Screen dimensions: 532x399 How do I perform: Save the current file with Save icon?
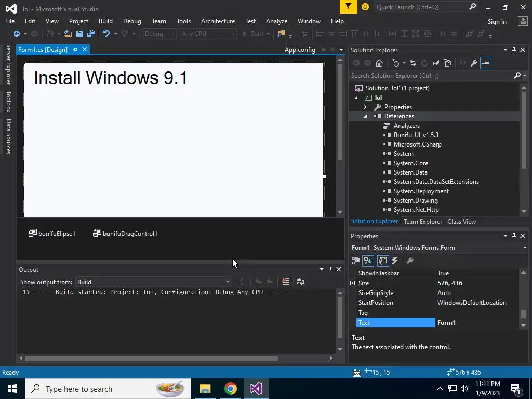coord(79,34)
